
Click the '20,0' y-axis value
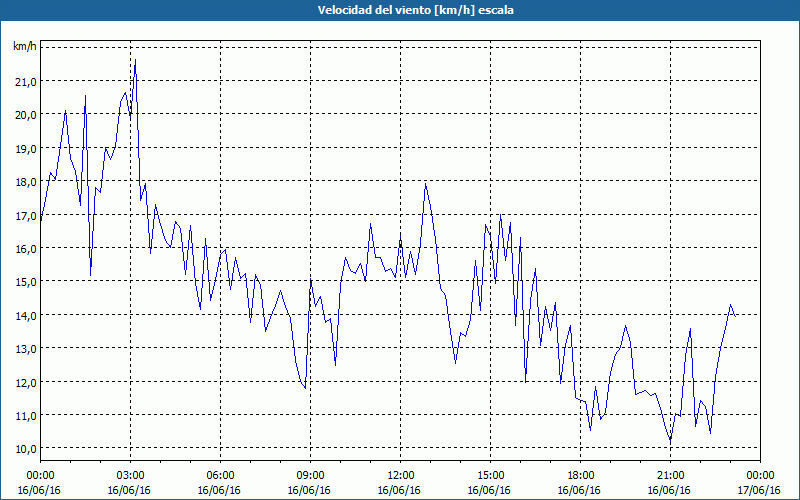[x=27, y=115]
